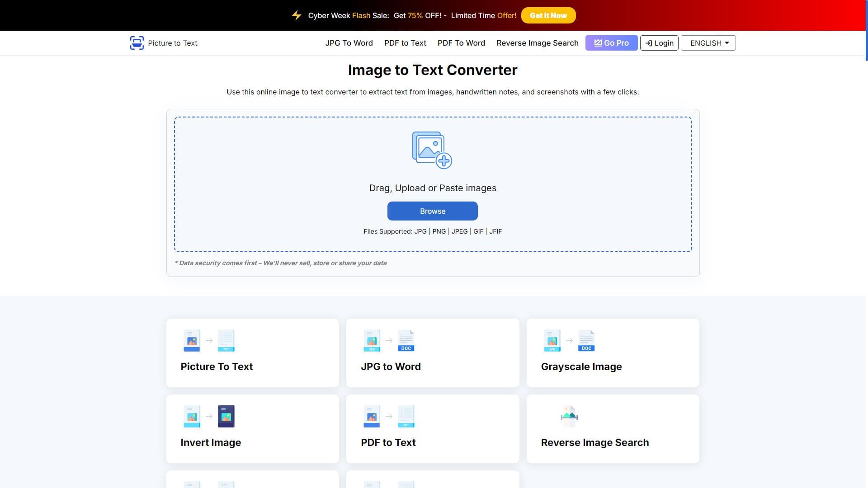
Task: Go to home via Picture to Text brand text
Action: tap(173, 43)
